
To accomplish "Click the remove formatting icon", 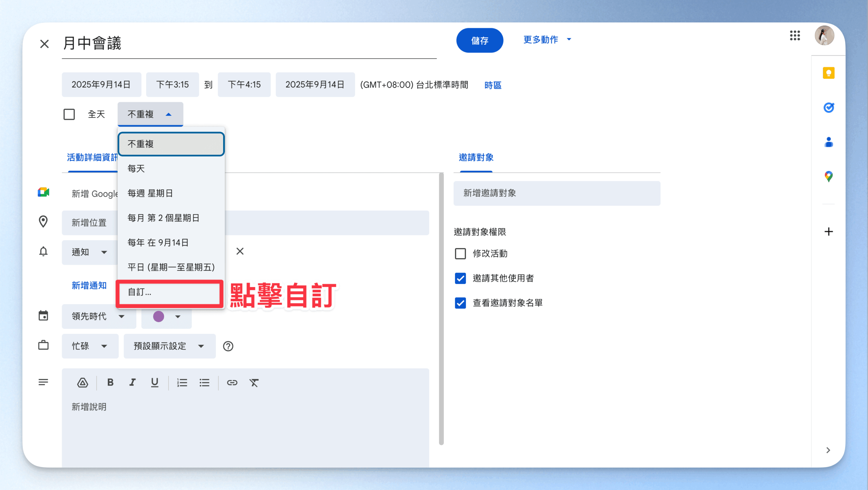I will [254, 382].
